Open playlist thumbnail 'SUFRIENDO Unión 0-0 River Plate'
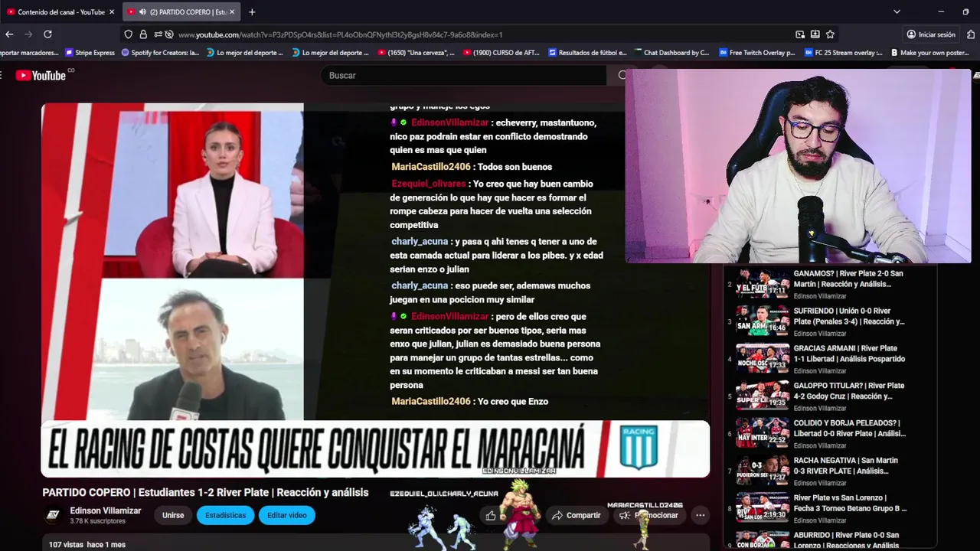This screenshot has width=980, height=551. click(763, 321)
